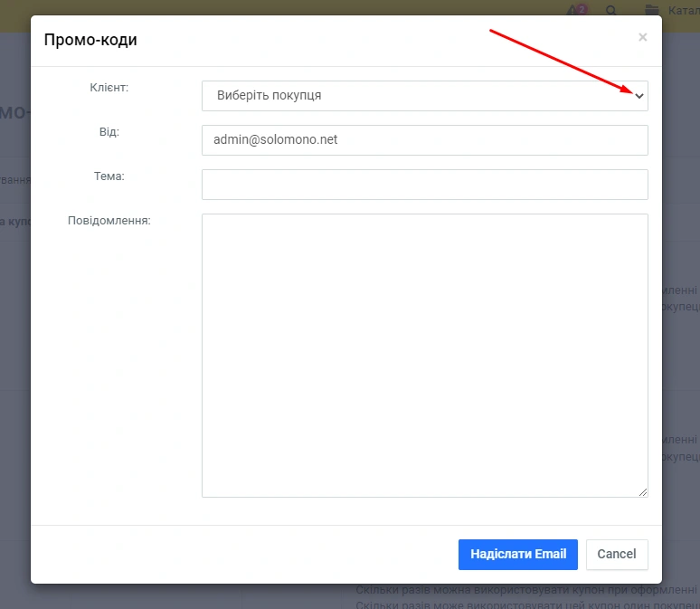Open the Каталог menu item

click(x=683, y=10)
